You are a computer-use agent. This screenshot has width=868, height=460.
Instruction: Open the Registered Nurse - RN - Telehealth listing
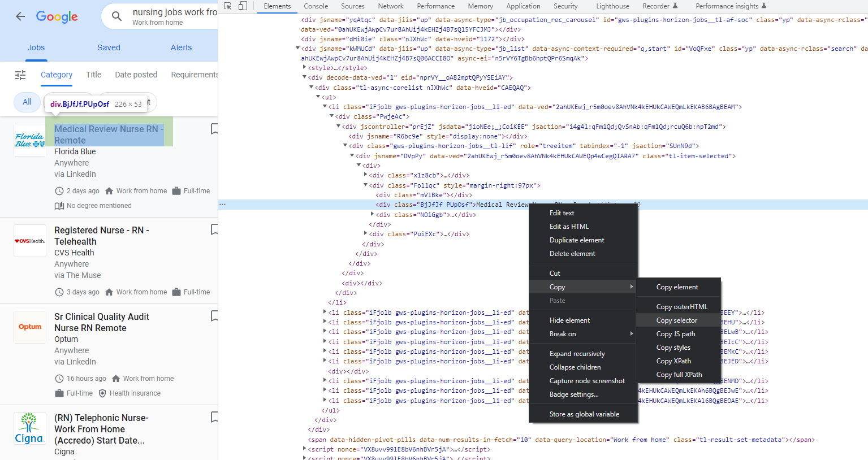click(102, 236)
